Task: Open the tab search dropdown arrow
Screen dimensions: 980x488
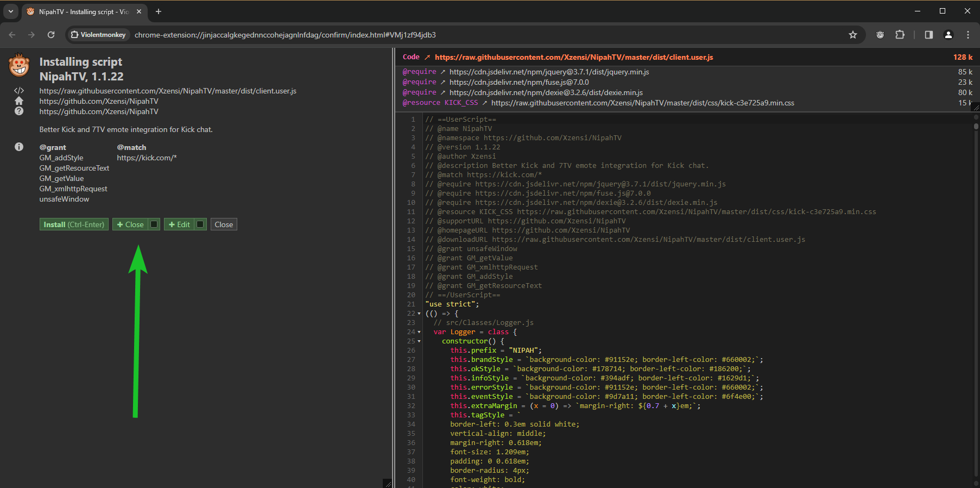Action: (x=10, y=11)
